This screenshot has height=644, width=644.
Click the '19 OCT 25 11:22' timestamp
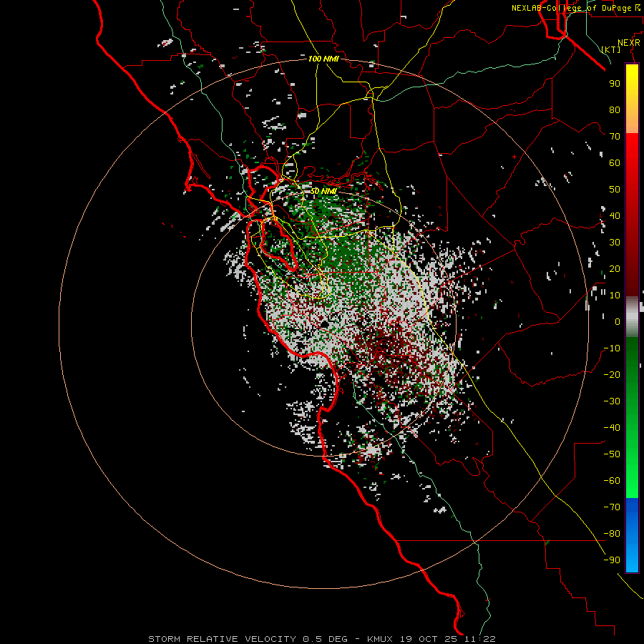(448, 639)
